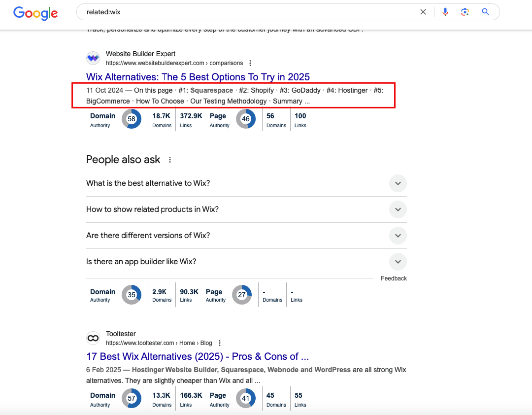Click the Page Authority 41 donut chart
The height and width of the screenshot is (415, 532).
pos(246,399)
